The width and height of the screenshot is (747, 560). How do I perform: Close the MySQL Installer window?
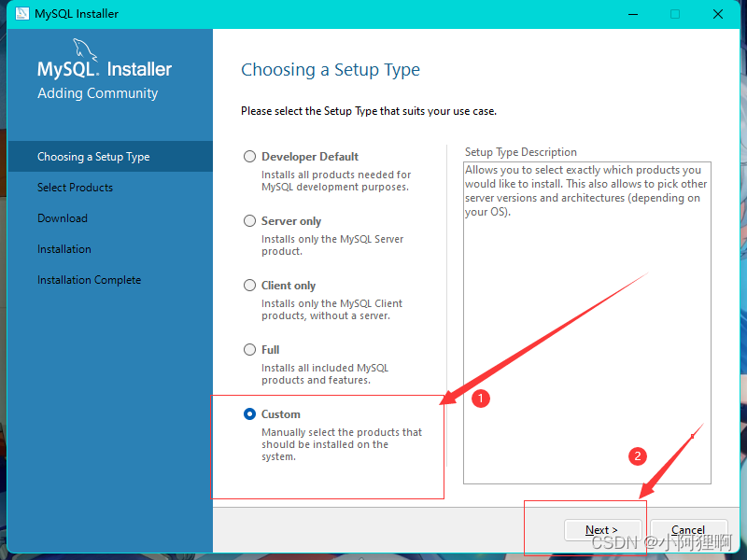pos(718,14)
